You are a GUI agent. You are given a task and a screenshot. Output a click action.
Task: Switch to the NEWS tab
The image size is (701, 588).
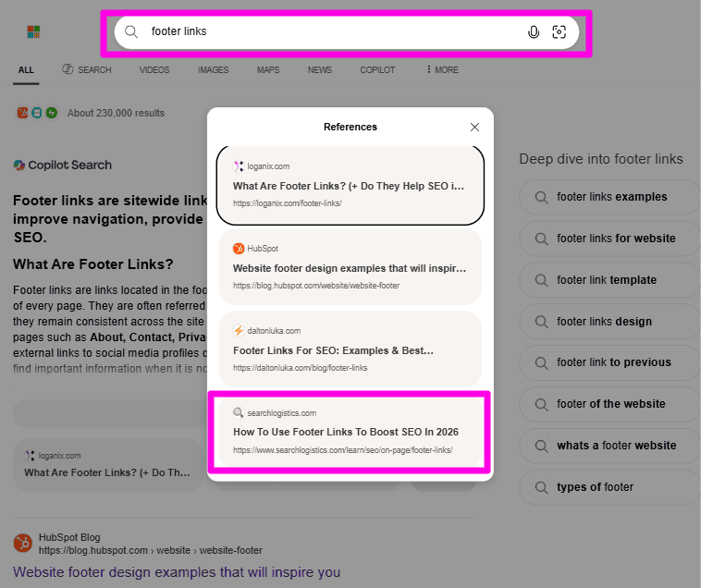pyautogui.click(x=320, y=70)
